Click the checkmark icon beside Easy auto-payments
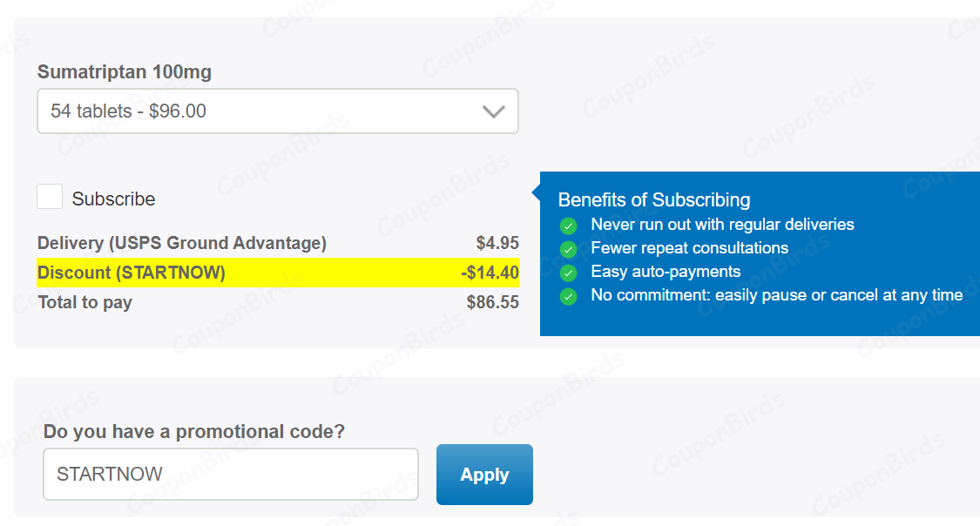 click(x=568, y=273)
